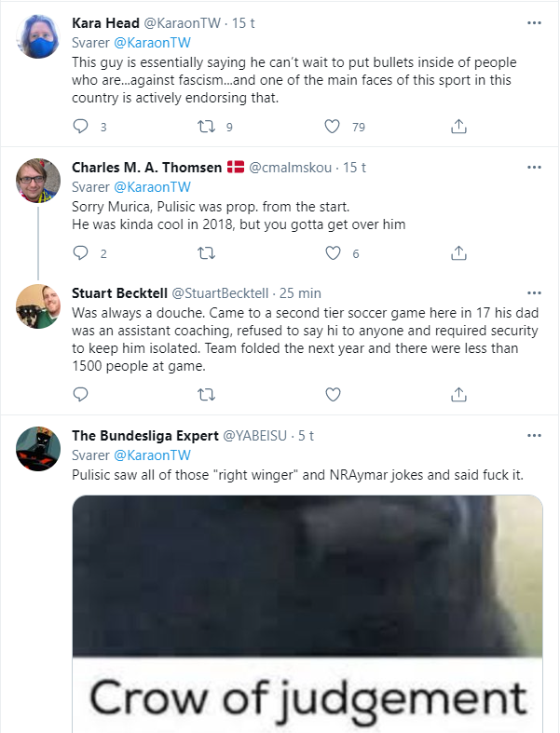Retweet Charles M. A. Thomsen's tweet

[207, 252]
